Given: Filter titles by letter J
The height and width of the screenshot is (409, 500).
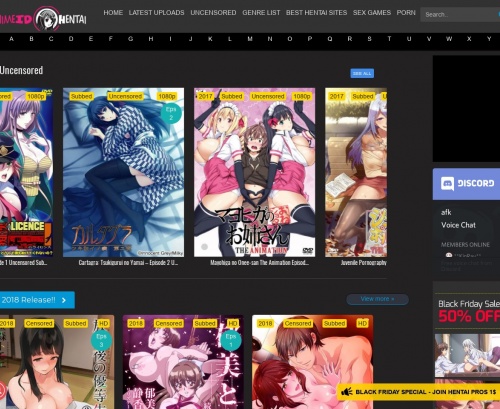Looking at the screenshot, I should (x=190, y=39).
